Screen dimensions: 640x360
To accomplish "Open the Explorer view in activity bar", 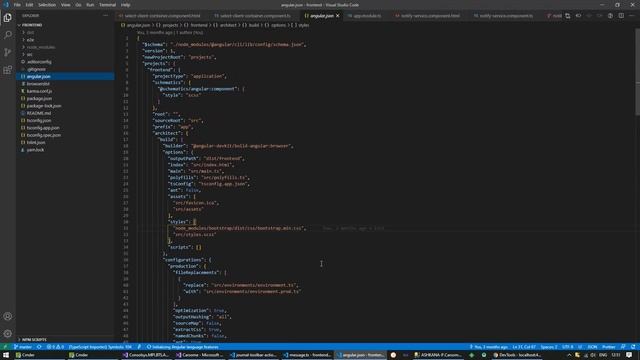I will click(x=7, y=18).
